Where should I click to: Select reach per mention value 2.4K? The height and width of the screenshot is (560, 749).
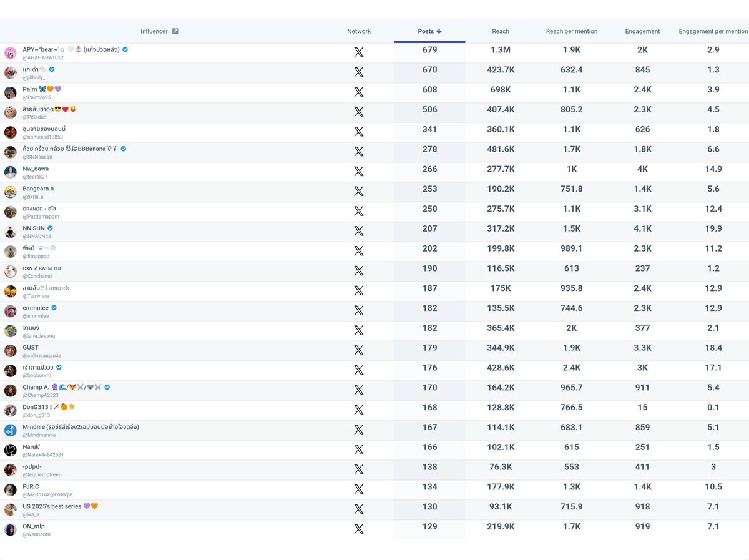[x=572, y=368]
